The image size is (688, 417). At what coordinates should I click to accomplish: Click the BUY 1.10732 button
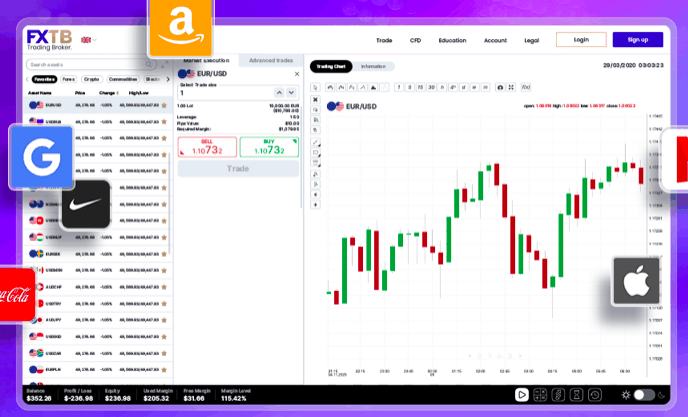coord(269,147)
